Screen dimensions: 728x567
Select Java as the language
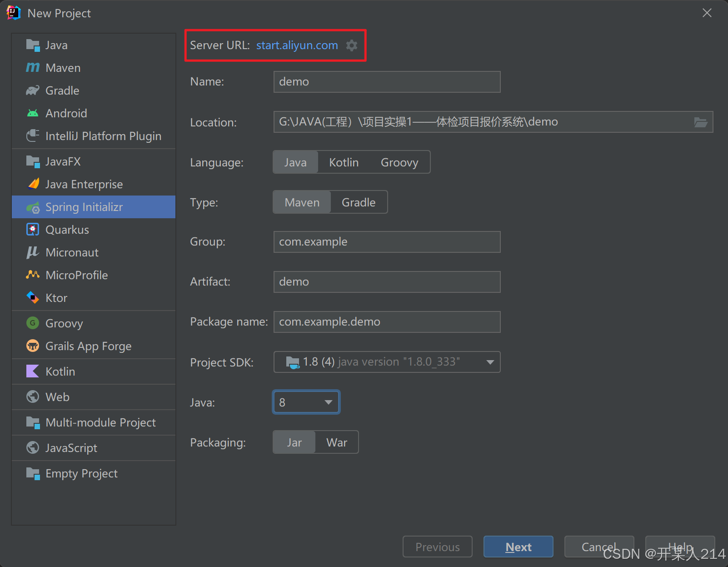pos(295,162)
